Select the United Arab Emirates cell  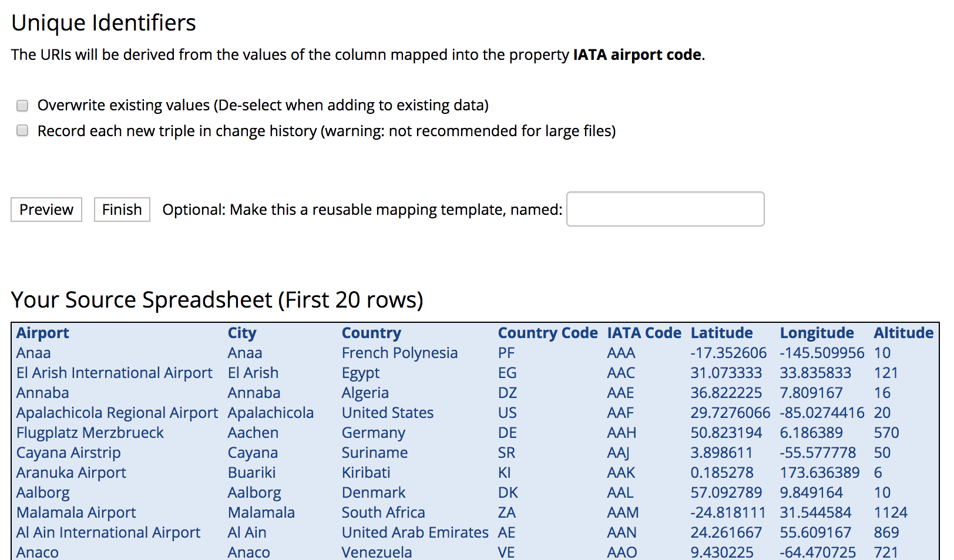click(x=415, y=532)
